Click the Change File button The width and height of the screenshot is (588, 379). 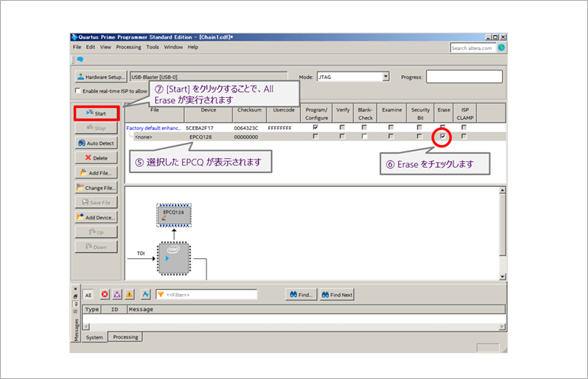[x=96, y=188]
